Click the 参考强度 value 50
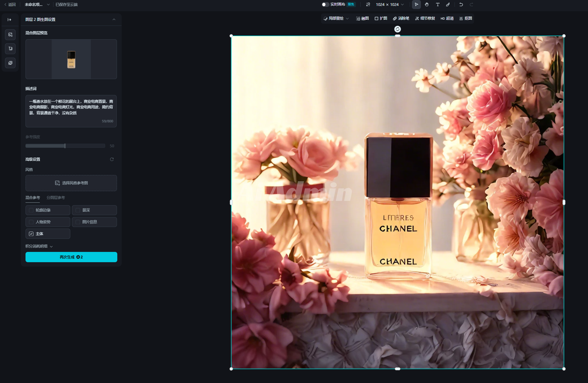This screenshot has width=588, height=383. pyautogui.click(x=112, y=146)
